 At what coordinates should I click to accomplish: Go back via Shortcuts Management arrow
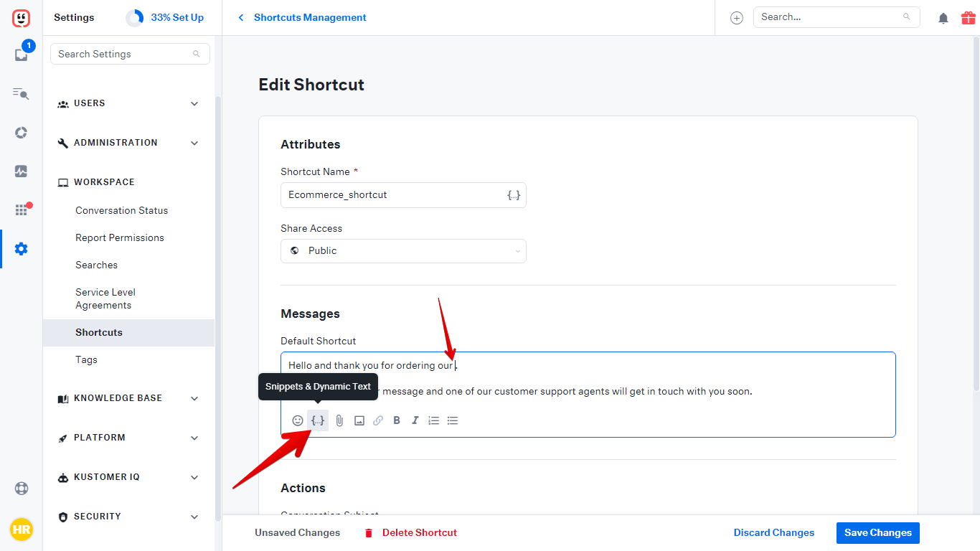point(241,17)
